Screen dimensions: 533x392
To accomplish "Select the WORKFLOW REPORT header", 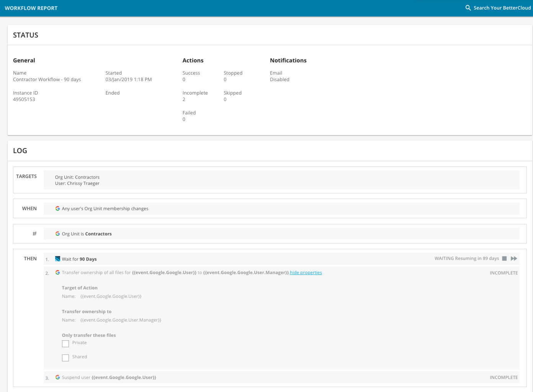I will click(x=31, y=8).
